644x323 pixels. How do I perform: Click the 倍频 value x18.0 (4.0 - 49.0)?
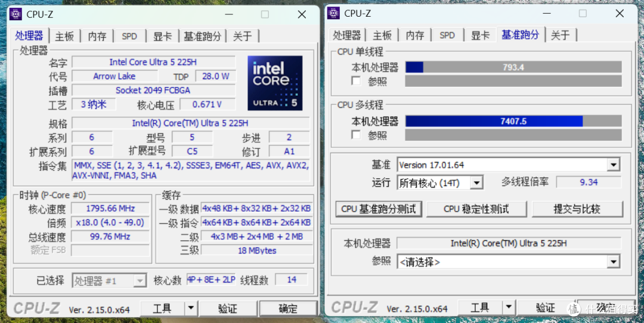click(x=110, y=222)
